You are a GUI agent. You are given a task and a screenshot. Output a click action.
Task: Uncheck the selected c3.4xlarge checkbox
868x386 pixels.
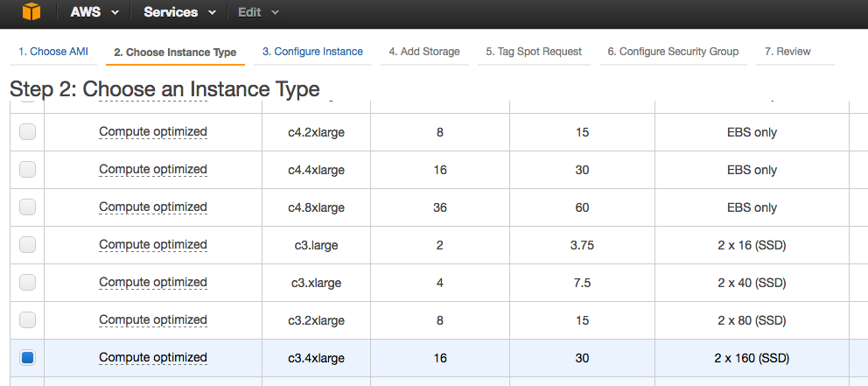[x=28, y=358]
